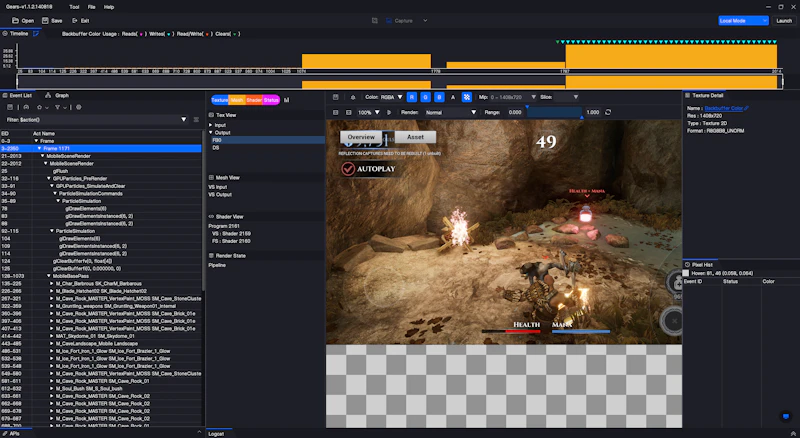Select the glFlush event row
The image size is (800, 438).
coord(101,171)
